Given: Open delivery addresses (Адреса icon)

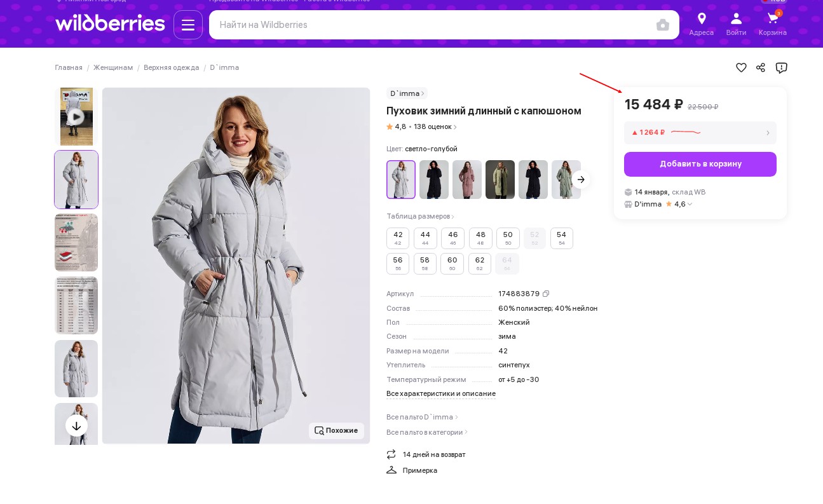Looking at the screenshot, I should point(702,24).
